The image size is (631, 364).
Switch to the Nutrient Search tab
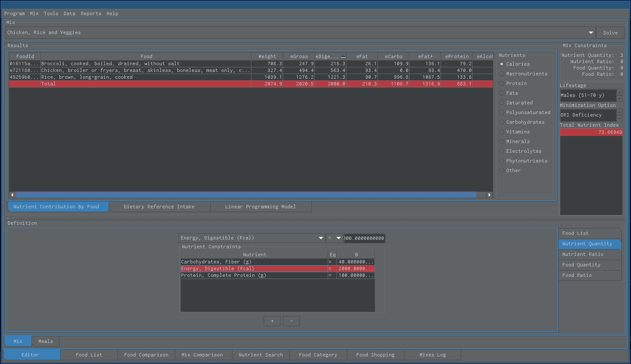point(261,355)
